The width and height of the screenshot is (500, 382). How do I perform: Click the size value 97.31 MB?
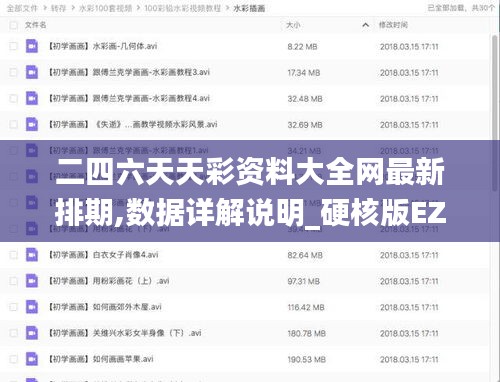pyautogui.click(x=304, y=281)
